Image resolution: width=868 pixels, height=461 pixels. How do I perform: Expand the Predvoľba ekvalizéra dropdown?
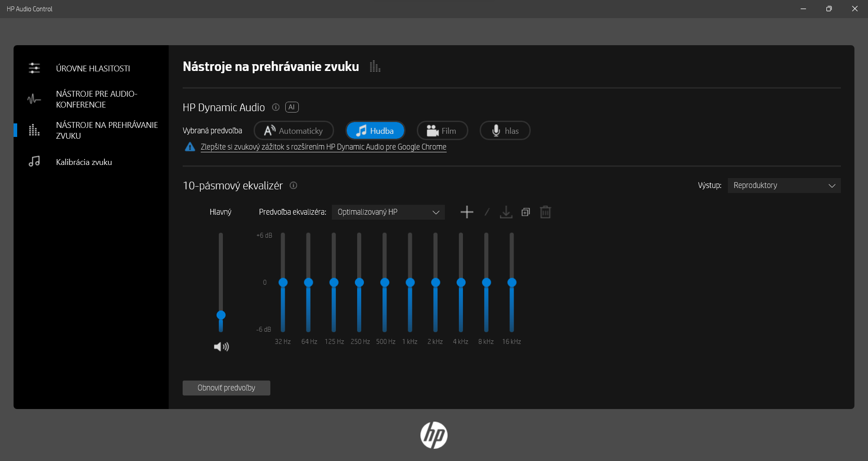[x=388, y=212]
